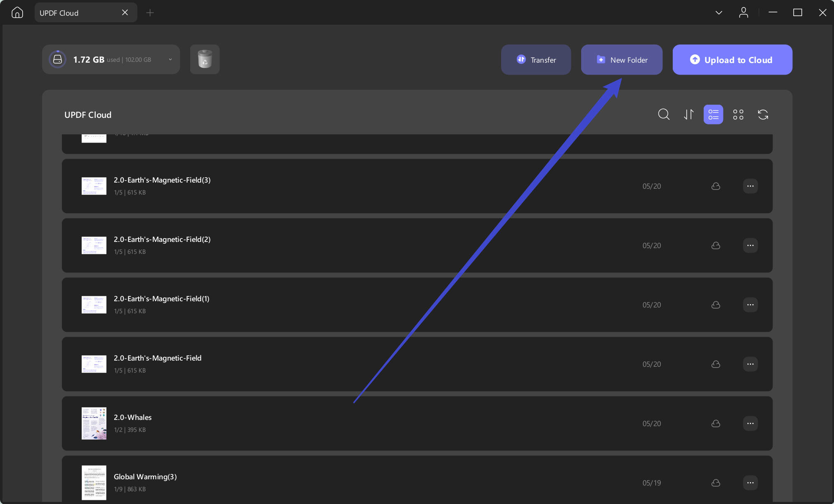
Task: Click the storage usage ring icon
Action: (57, 59)
